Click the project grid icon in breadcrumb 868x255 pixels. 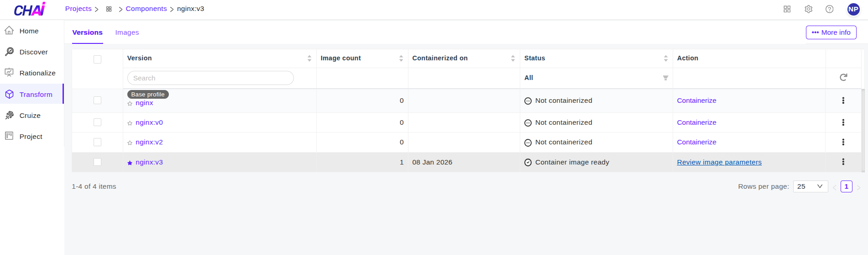pyautogui.click(x=109, y=9)
